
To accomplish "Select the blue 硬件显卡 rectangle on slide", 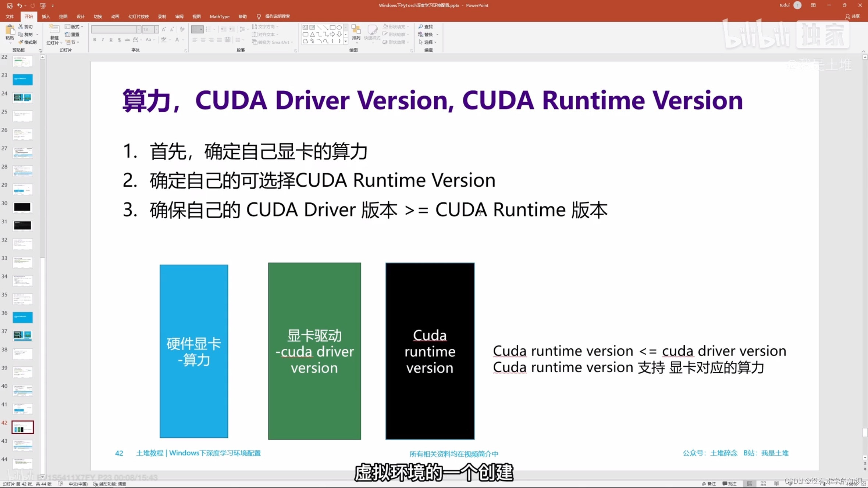I will tap(194, 351).
